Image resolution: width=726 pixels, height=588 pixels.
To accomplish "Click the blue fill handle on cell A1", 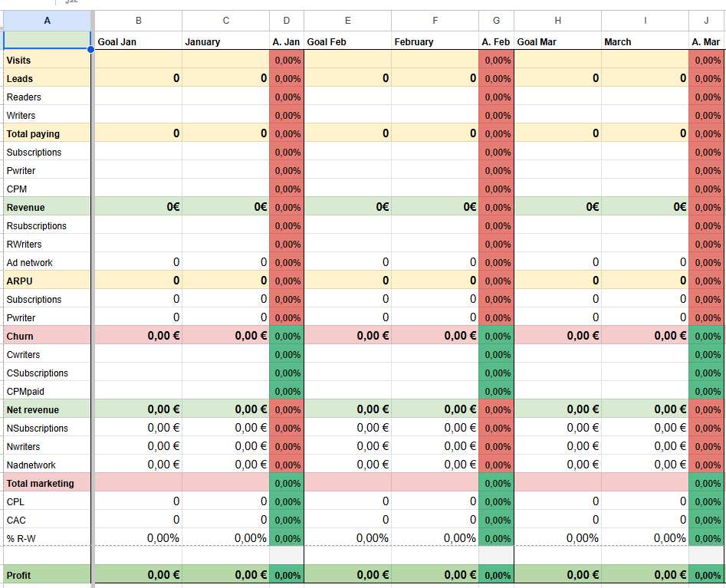I will (91, 50).
